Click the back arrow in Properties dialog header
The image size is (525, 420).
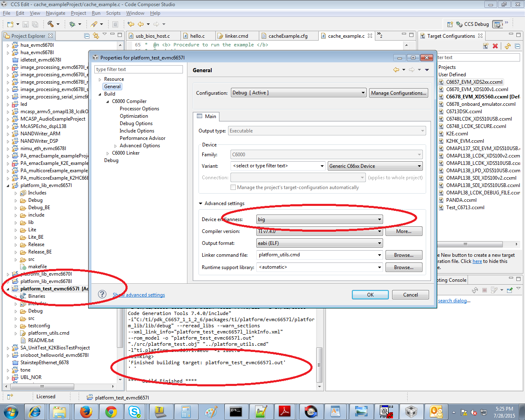pos(396,70)
